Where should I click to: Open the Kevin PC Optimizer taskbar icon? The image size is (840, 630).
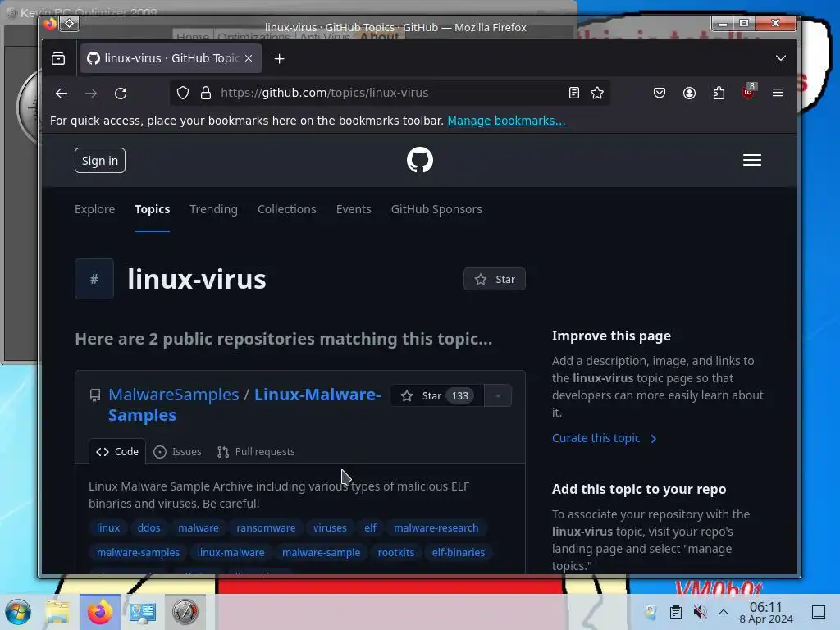coord(185,612)
